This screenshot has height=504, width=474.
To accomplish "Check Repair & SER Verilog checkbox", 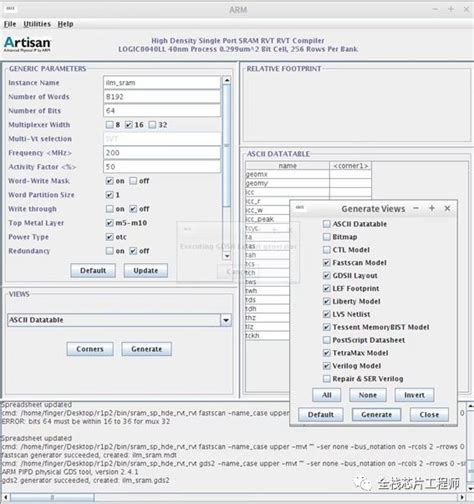I will (x=327, y=379).
